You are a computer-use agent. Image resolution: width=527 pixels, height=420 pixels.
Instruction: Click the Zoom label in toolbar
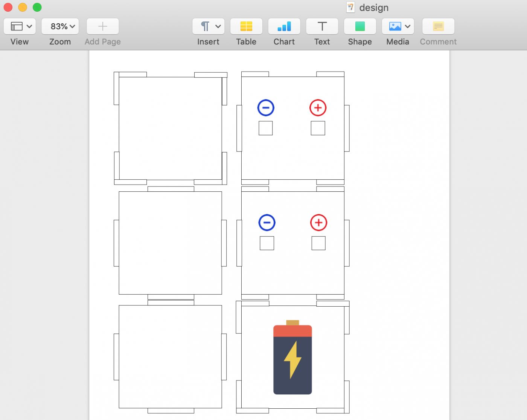(60, 42)
